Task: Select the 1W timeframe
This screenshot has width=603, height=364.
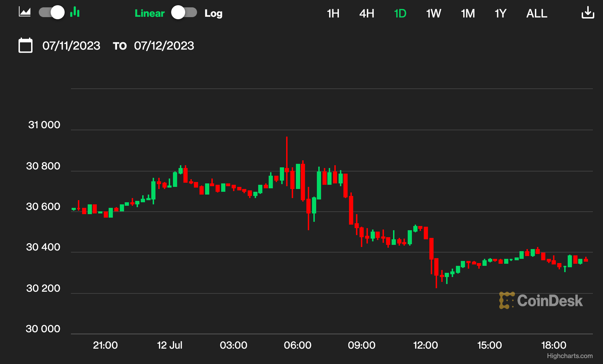Action: pos(434,13)
